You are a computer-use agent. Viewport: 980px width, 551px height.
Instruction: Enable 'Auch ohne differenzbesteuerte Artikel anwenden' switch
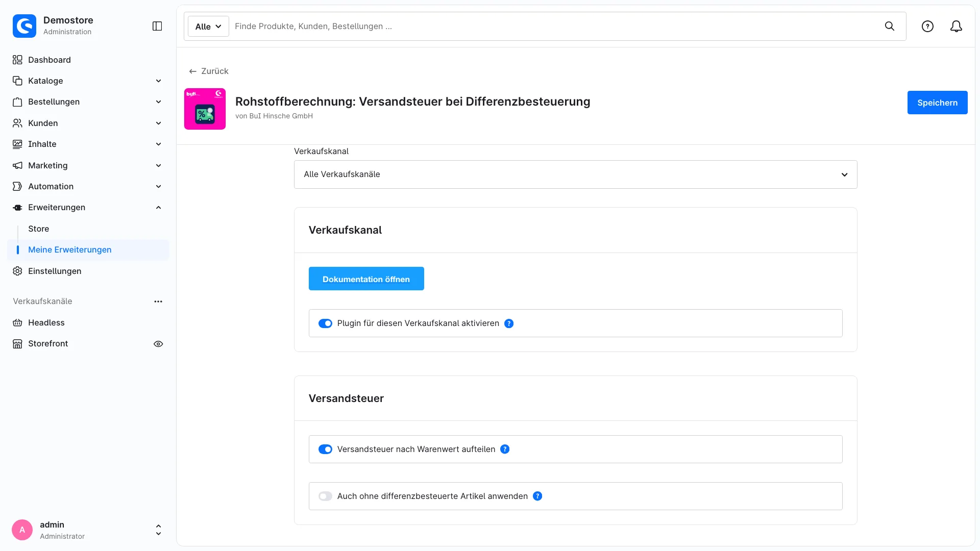[x=325, y=496]
